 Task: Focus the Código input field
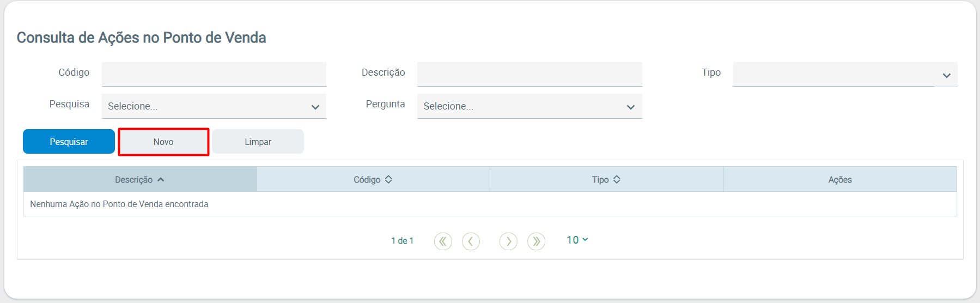pyautogui.click(x=214, y=74)
